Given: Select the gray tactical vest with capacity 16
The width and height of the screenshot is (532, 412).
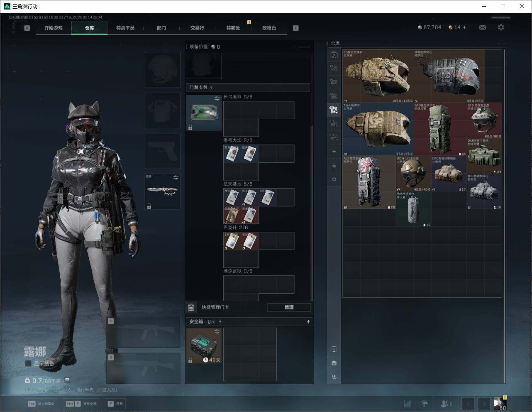Looking at the screenshot, I should point(484,191).
